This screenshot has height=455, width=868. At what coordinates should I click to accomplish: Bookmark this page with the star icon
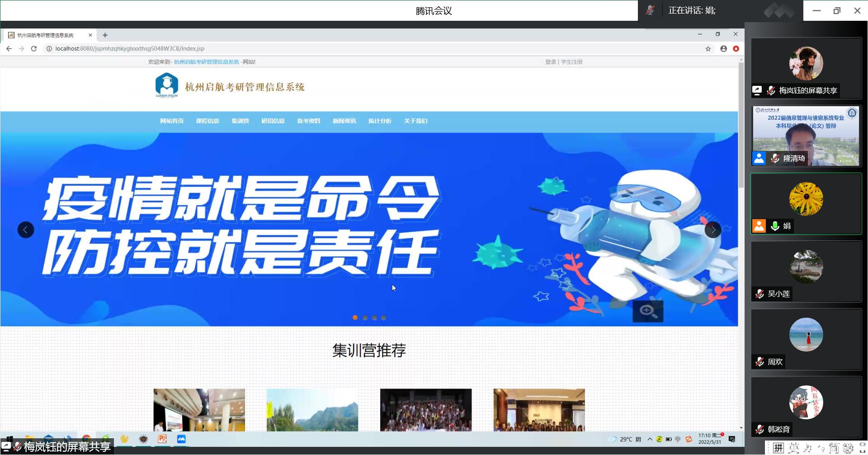click(x=708, y=49)
